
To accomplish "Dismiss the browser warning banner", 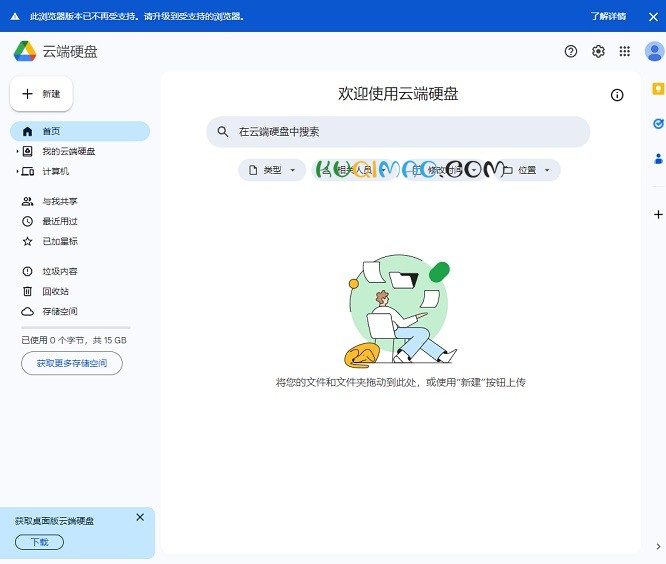I will point(653,17).
